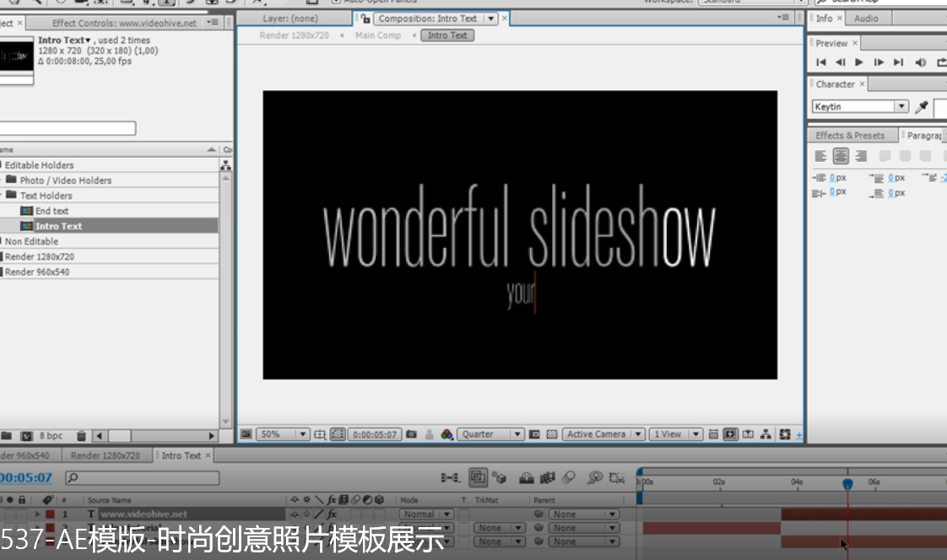Open the 1 View layout dropdown

tap(674, 434)
